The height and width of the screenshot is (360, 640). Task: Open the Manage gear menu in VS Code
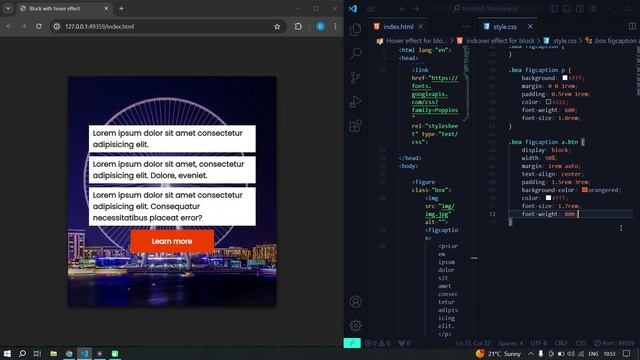tap(356, 326)
